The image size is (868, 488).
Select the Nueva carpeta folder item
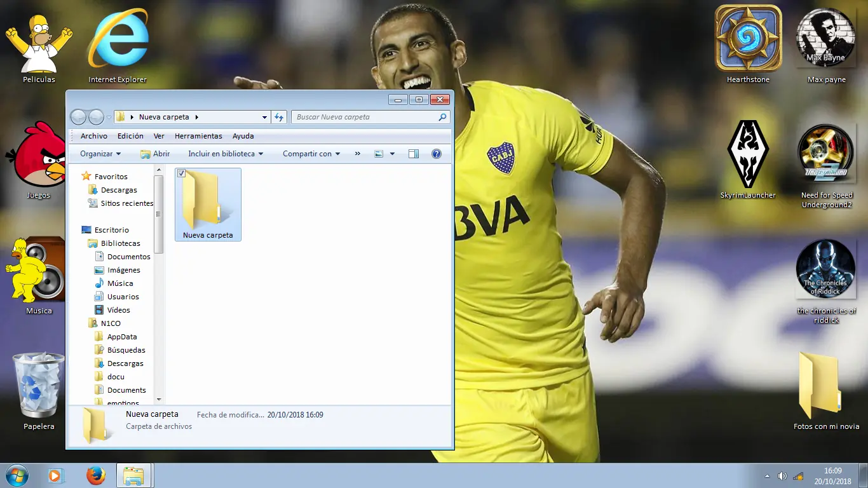208,205
